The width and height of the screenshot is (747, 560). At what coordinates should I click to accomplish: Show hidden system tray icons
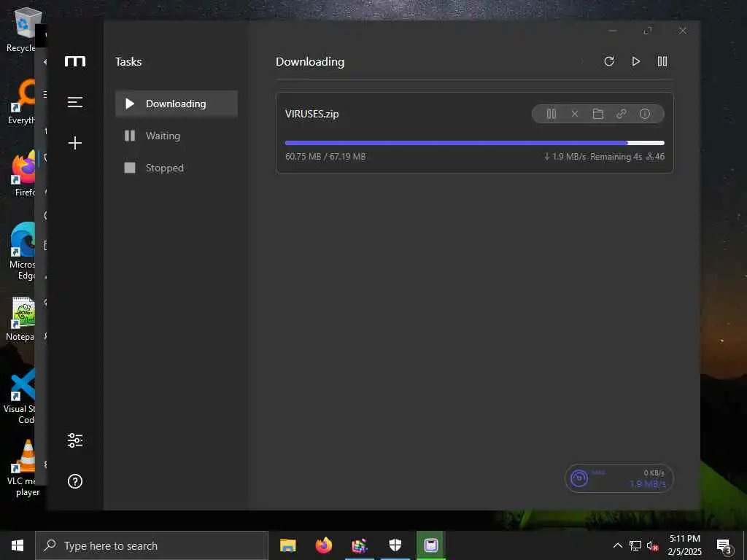pyautogui.click(x=617, y=545)
